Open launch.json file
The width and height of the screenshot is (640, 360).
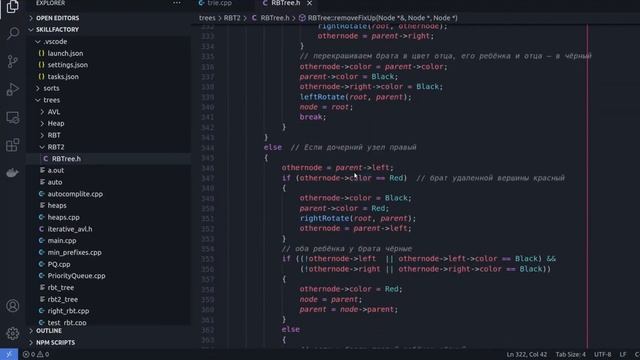(65, 53)
